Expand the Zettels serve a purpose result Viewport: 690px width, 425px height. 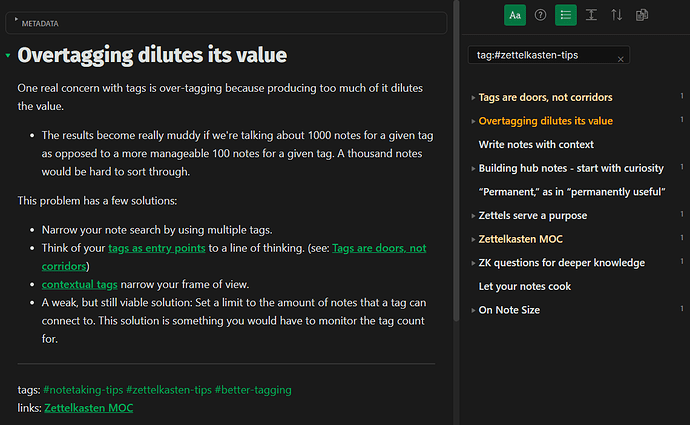473,216
